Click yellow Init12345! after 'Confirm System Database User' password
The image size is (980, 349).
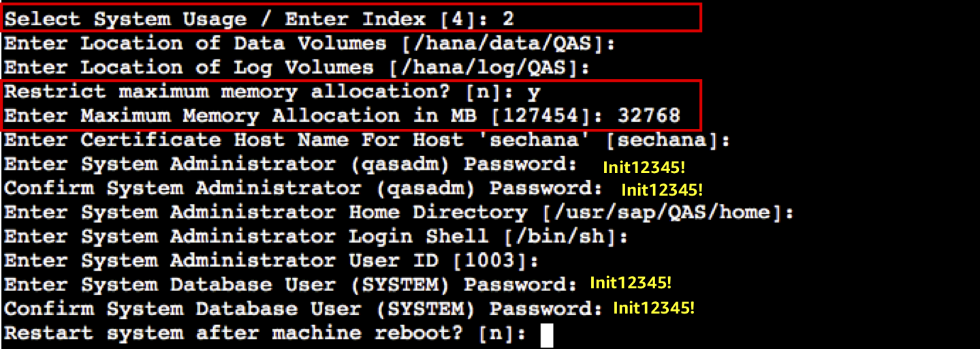pyautogui.click(x=654, y=308)
